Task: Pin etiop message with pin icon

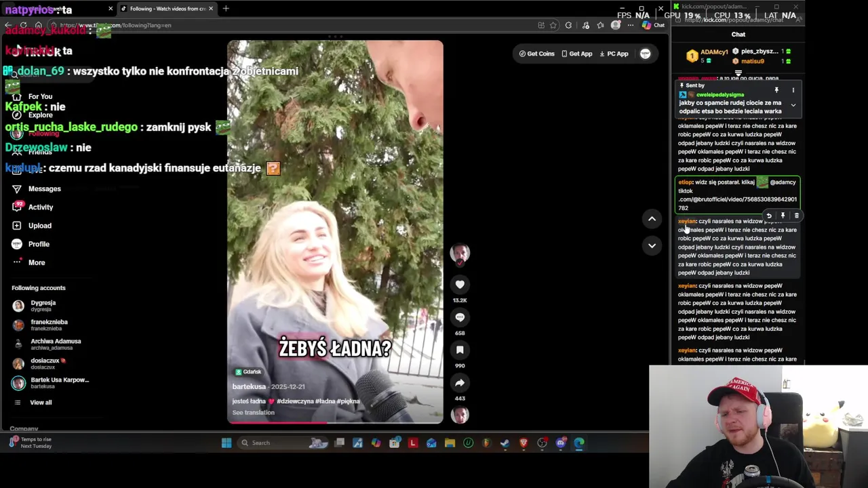Action: [x=783, y=216]
